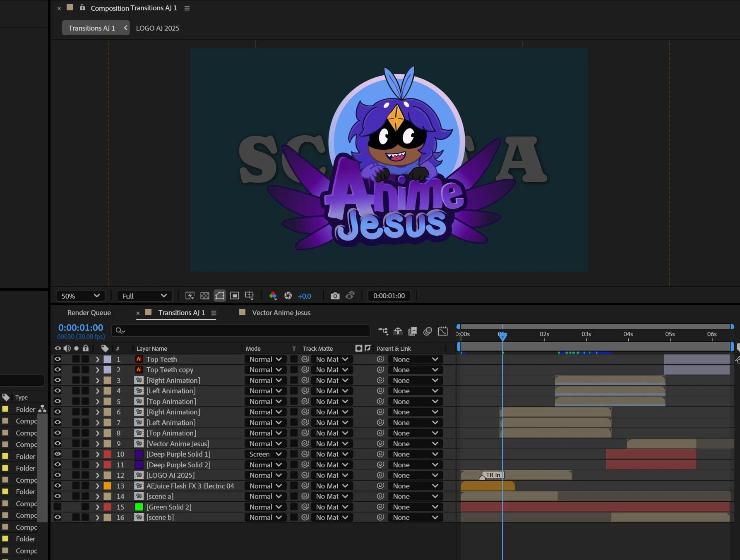The height and width of the screenshot is (560, 740).
Task: Hide the scene a layer
Action: pos(58,496)
